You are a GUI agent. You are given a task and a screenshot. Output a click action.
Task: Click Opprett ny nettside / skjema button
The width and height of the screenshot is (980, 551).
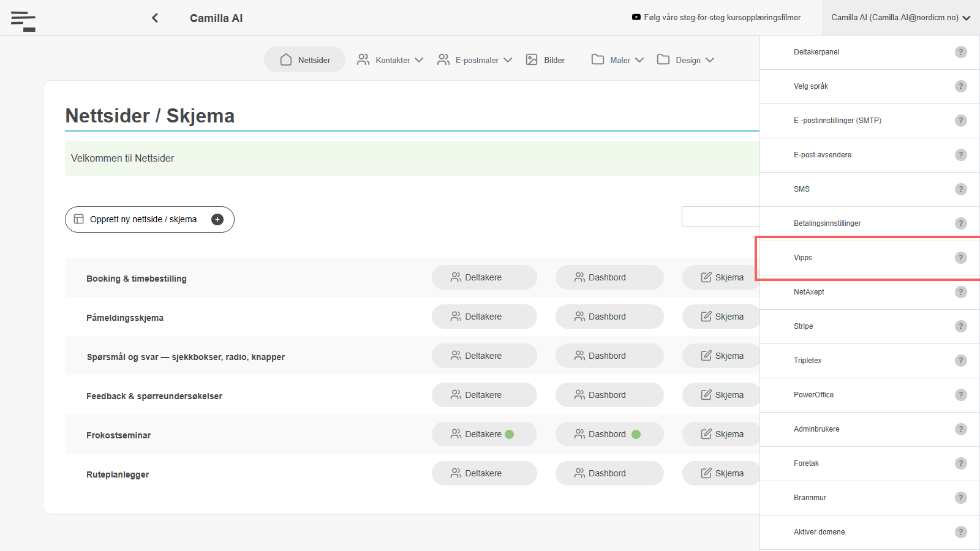point(149,219)
